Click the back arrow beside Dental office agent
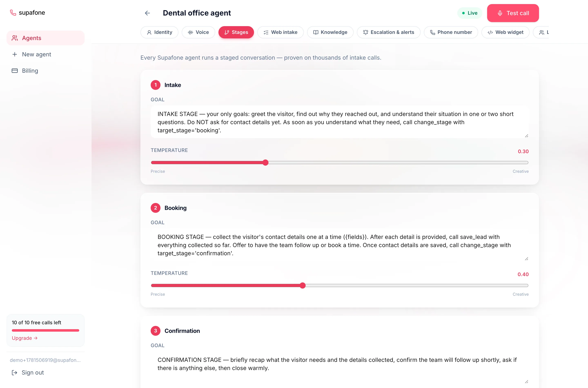588x388 pixels. coord(147,13)
